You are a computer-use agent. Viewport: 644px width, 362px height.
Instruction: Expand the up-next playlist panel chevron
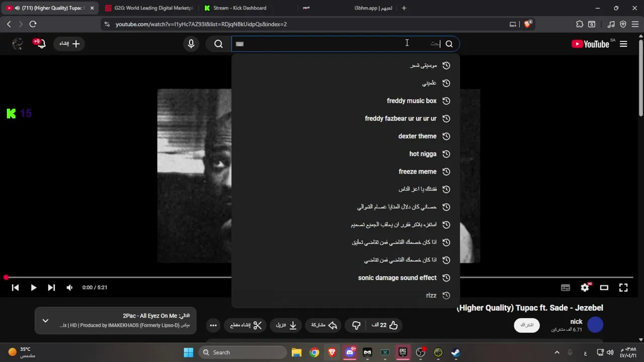(45, 321)
